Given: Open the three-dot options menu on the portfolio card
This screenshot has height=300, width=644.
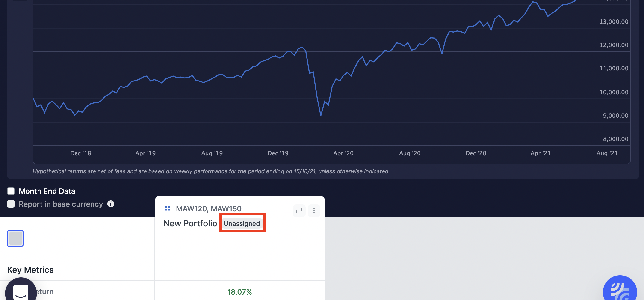Looking at the screenshot, I should coord(314,211).
